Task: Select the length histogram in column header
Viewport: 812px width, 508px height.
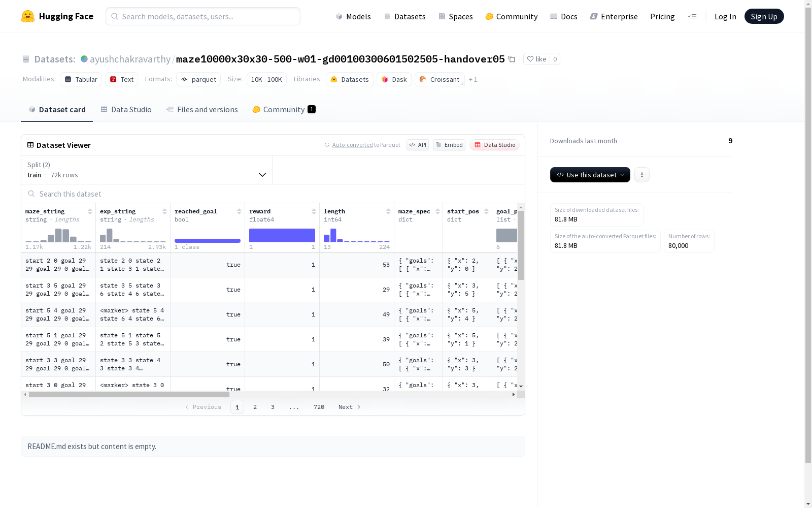Action: pyautogui.click(x=357, y=235)
